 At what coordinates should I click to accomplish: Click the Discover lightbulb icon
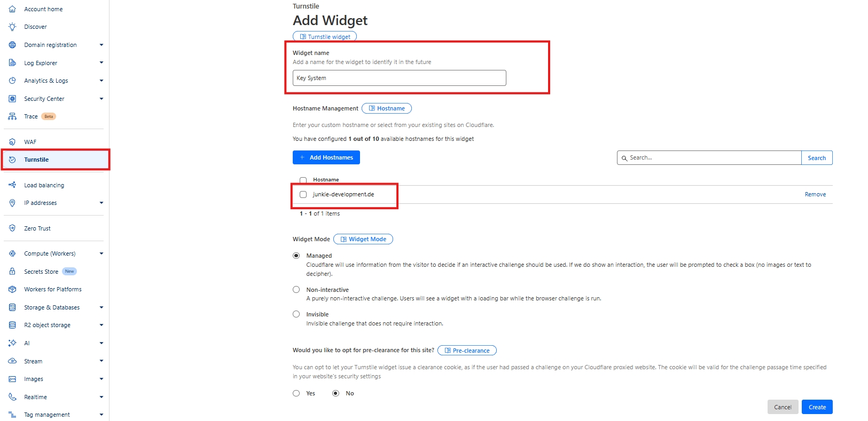(12, 27)
